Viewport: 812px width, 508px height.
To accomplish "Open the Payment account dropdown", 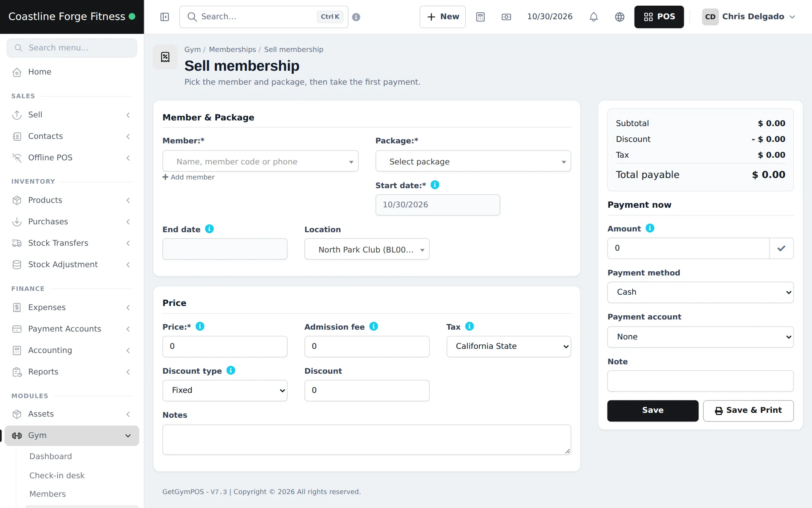I will point(700,337).
